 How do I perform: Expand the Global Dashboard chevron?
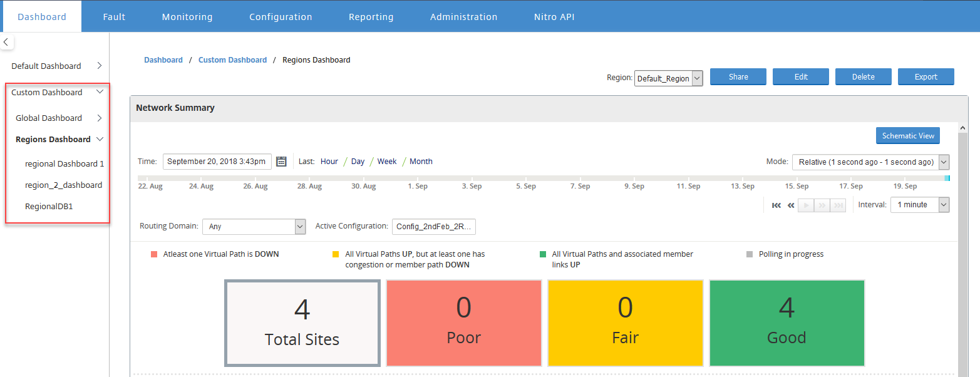(100, 118)
